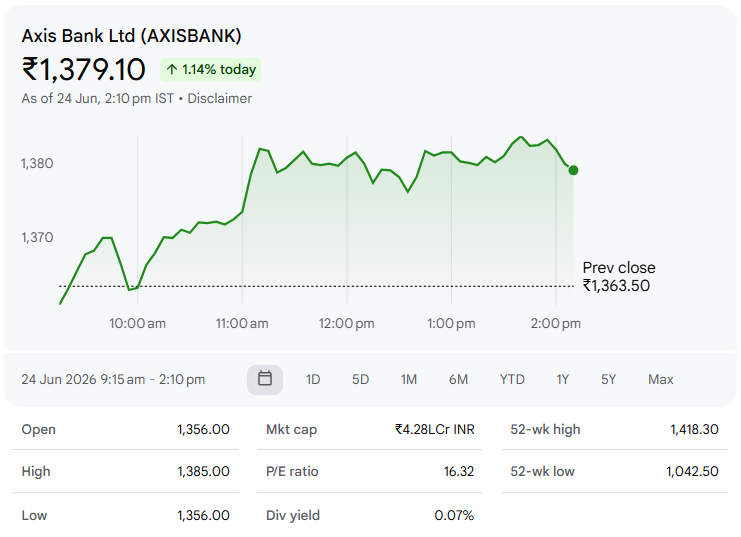Click the 52-wk high value 1,418.30
The height and width of the screenshot is (537, 741).
[694, 429]
